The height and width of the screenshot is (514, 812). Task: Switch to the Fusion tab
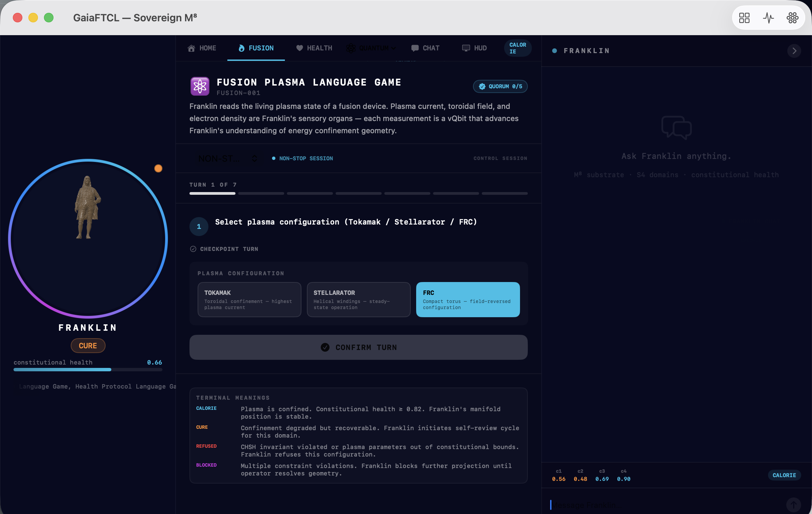256,48
